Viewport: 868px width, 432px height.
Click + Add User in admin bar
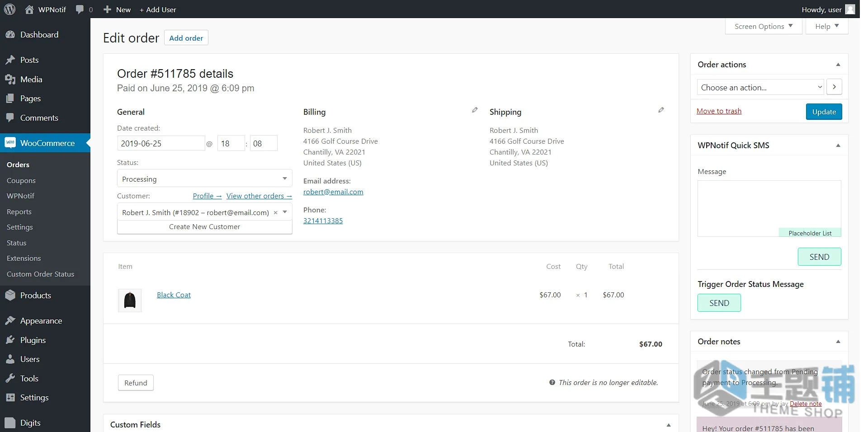[158, 9]
